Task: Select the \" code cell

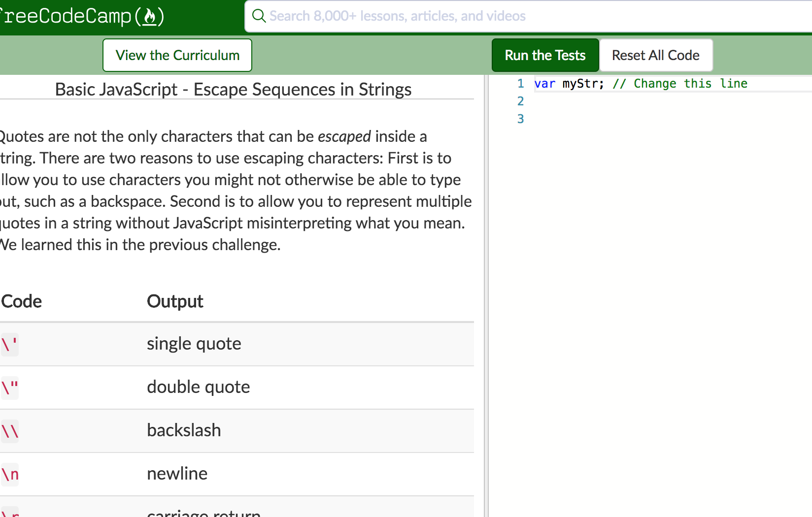Action: (x=9, y=388)
